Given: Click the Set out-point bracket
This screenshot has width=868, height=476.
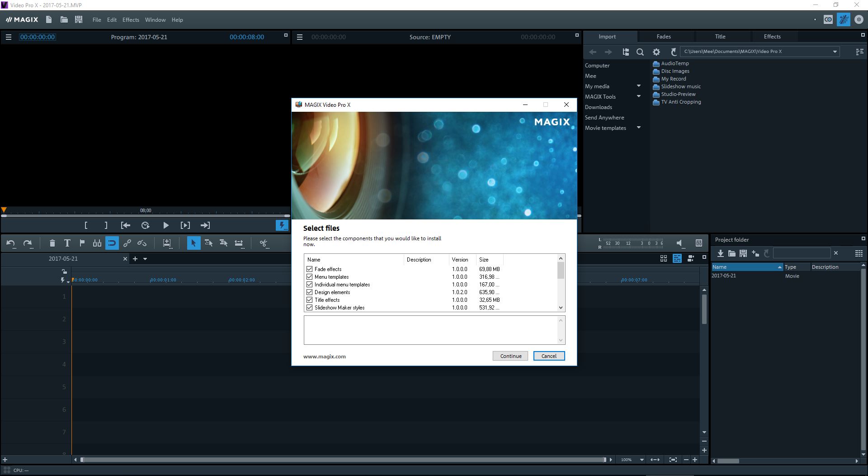Looking at the screenshot, I should 106,225.
